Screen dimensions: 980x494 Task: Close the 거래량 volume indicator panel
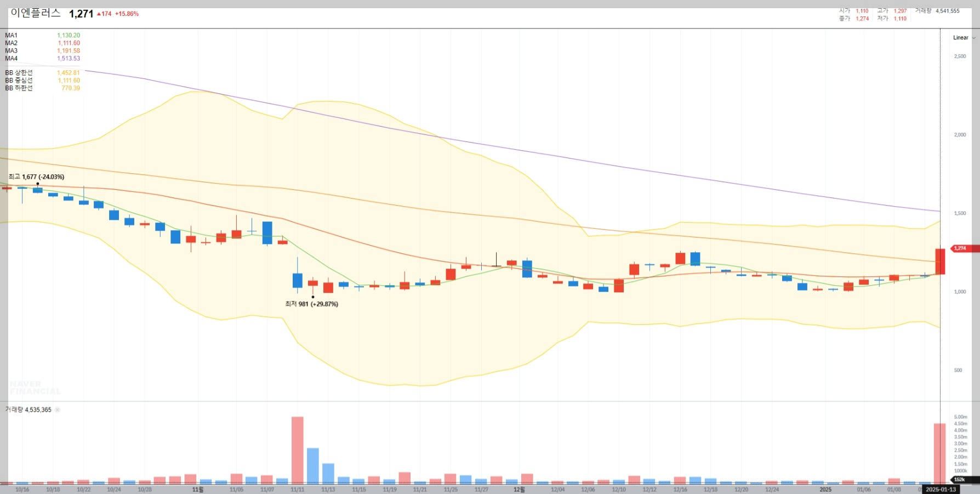click(58, 410)
